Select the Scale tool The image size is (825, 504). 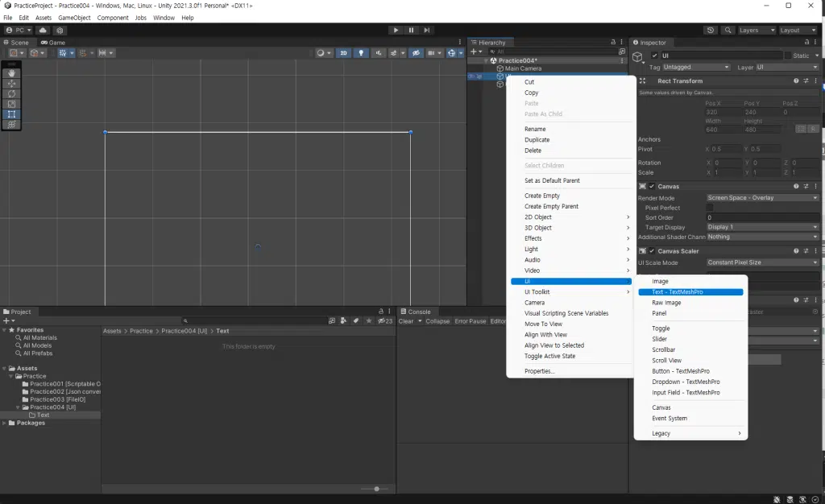click(x=11, y=104)
